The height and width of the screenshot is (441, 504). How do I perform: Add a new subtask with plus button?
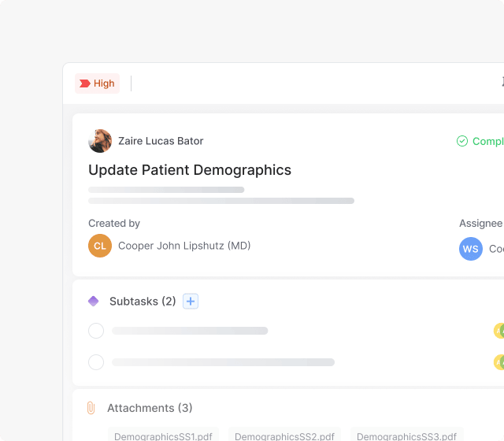pyautogui.click(x=191, y=301)
